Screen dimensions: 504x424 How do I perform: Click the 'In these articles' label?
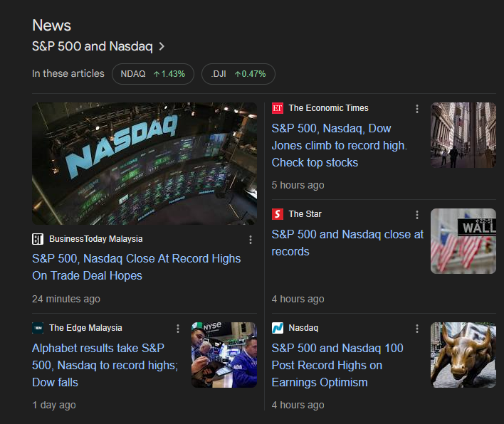(68, 73)
